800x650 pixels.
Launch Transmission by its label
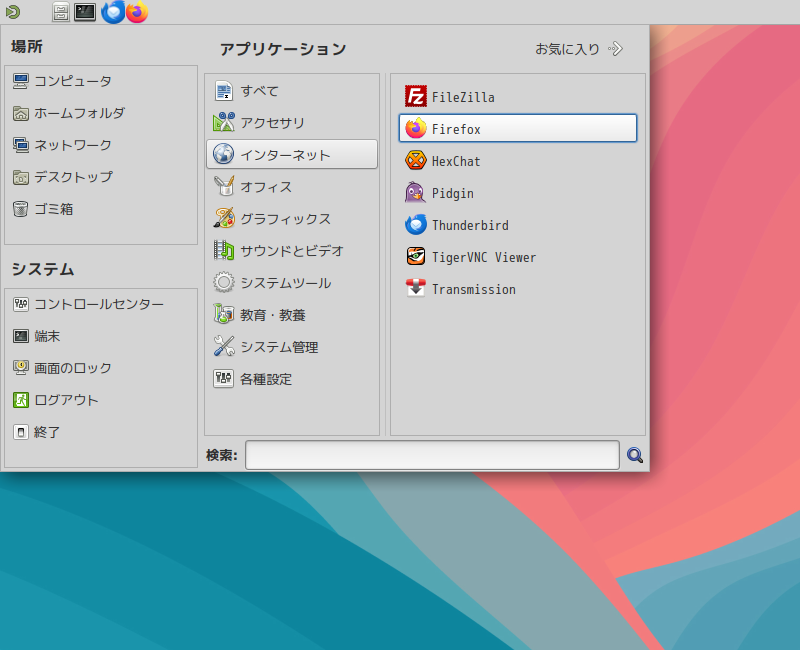[x=473, y=289]
